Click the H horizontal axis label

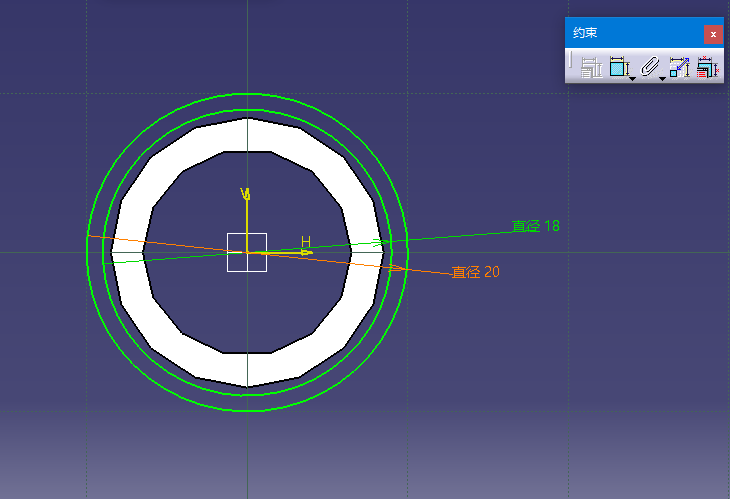click(x=305, y=242)
